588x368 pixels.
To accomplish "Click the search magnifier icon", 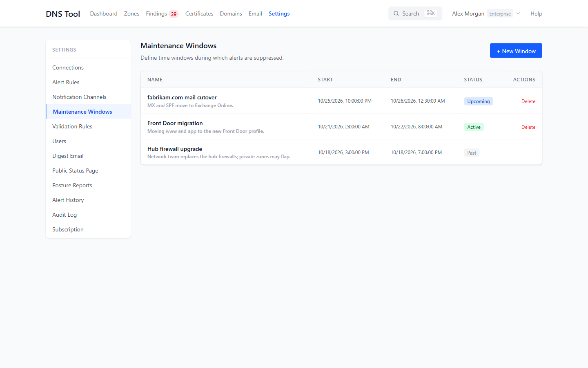I will pos(396,13).
